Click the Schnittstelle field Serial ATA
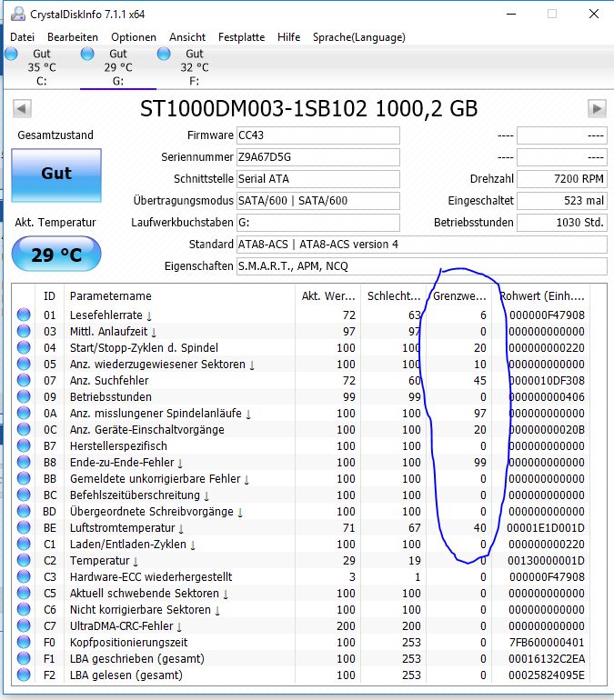This screenshot has height=700, width=614. (318, 179)
